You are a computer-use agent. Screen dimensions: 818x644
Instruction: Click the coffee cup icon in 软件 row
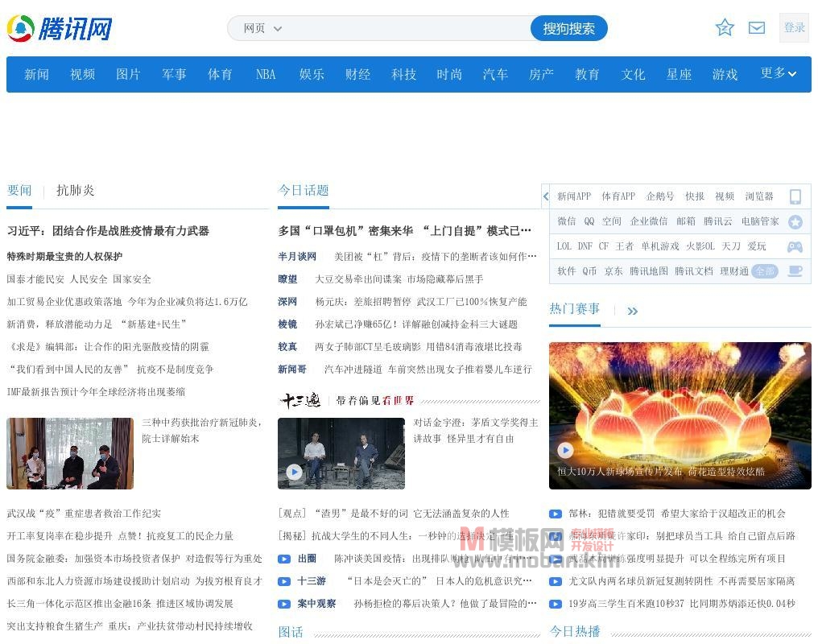(x=795, y=271)
